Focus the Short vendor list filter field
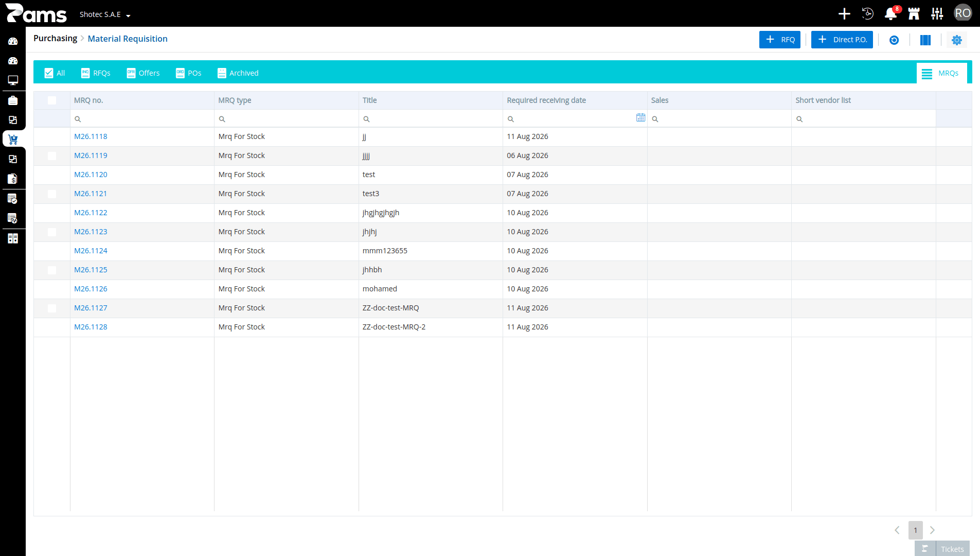Screen dimensions: 980x556 point(864,119)
